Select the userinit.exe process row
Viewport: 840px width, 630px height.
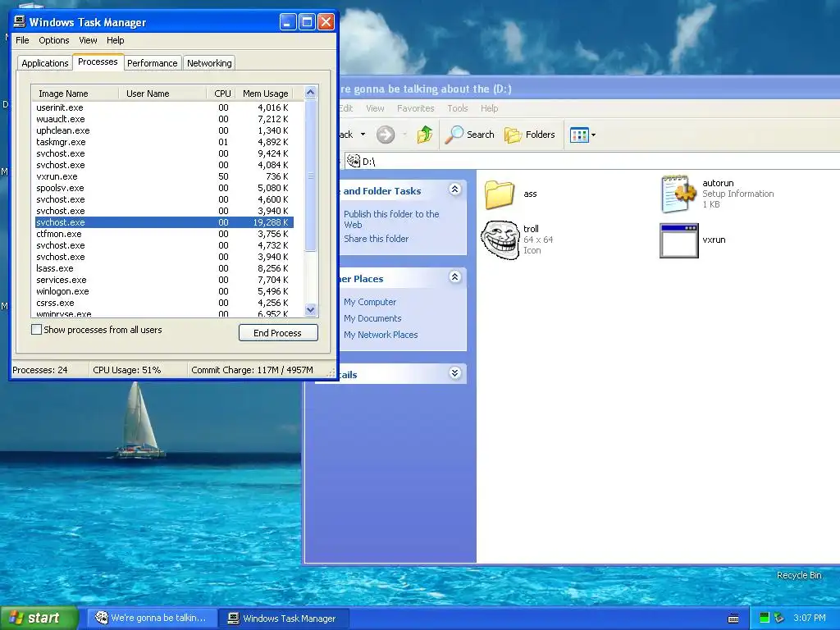(x=164, y=107)
